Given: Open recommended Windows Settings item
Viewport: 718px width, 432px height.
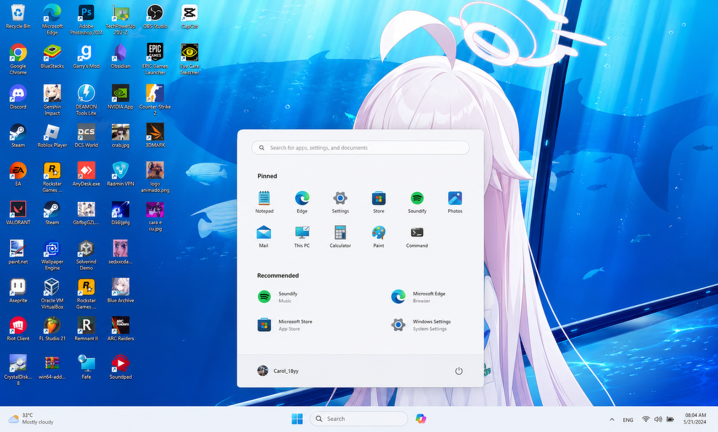Looking at the screenshot, I should click(421, 325).
